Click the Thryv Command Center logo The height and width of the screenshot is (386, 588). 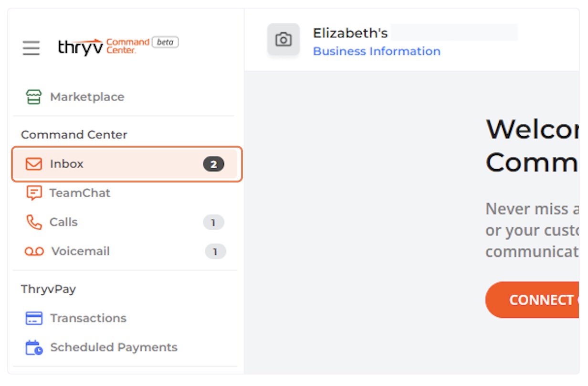(118, 46)
